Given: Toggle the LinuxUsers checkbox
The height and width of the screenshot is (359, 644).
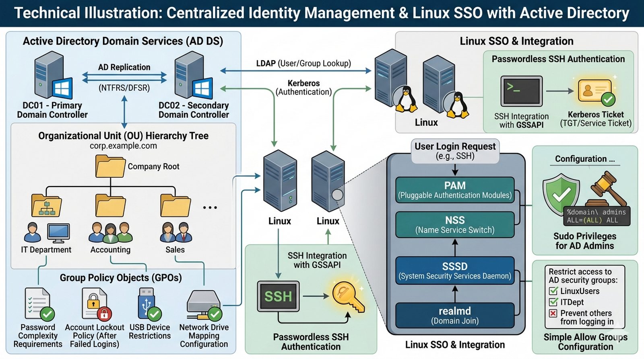Looking at the screenshot, I should [x=553, y=291].
